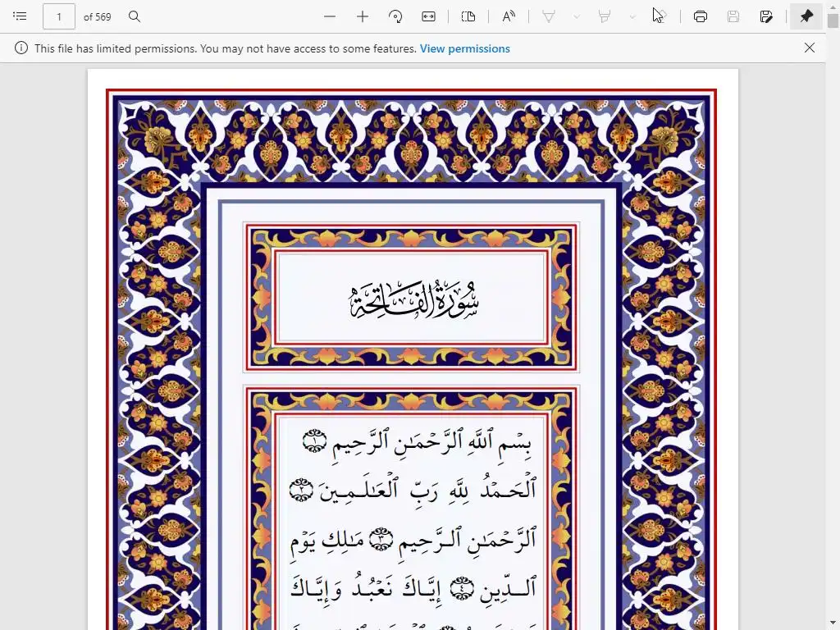Zoom out with the minus button
Image resolution: width=840 pixels, height=630 pixels.
point(330,16)
